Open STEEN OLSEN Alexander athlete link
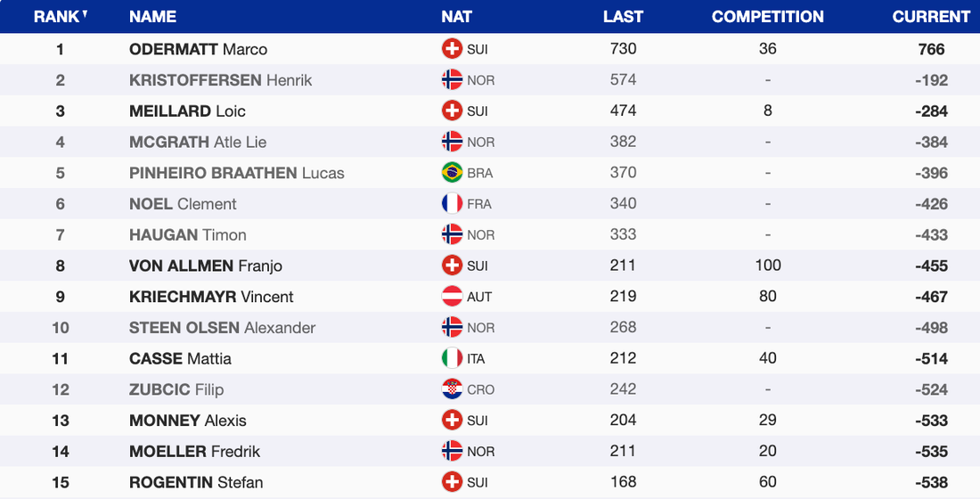The image size is (980, 499). (222, 328)
